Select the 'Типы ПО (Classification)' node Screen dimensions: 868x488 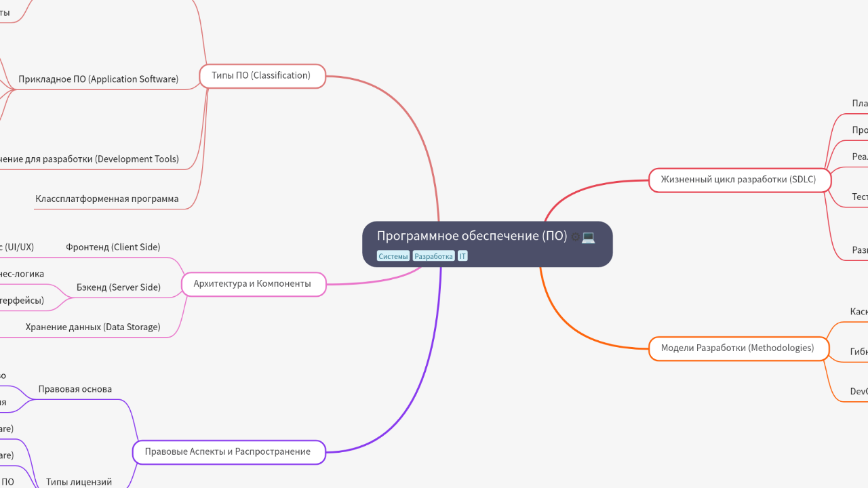pyautogui.click(x=261, y=76)
